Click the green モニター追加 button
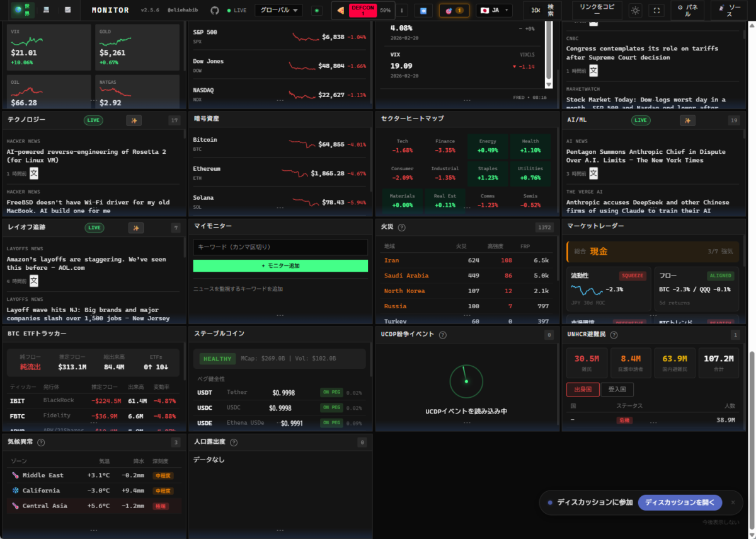This screenshot has width=756, height=539. pos(280,266)
